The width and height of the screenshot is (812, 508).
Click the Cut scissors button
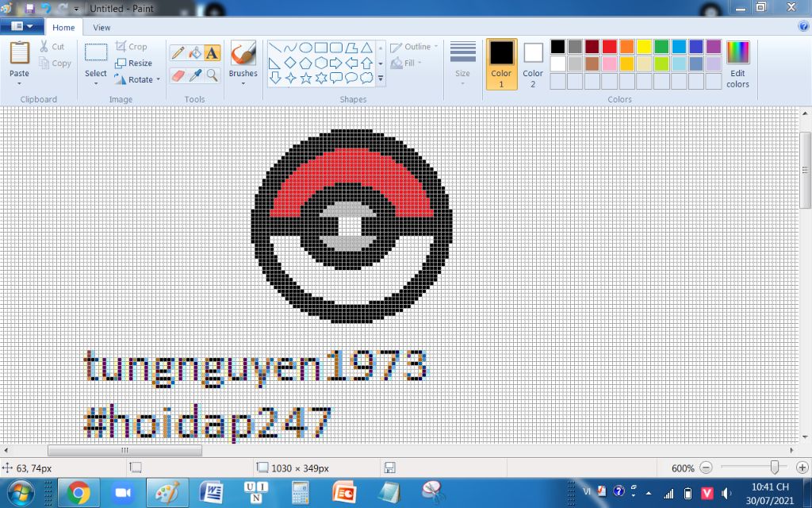pyautogui.click(x=52, y=47)
